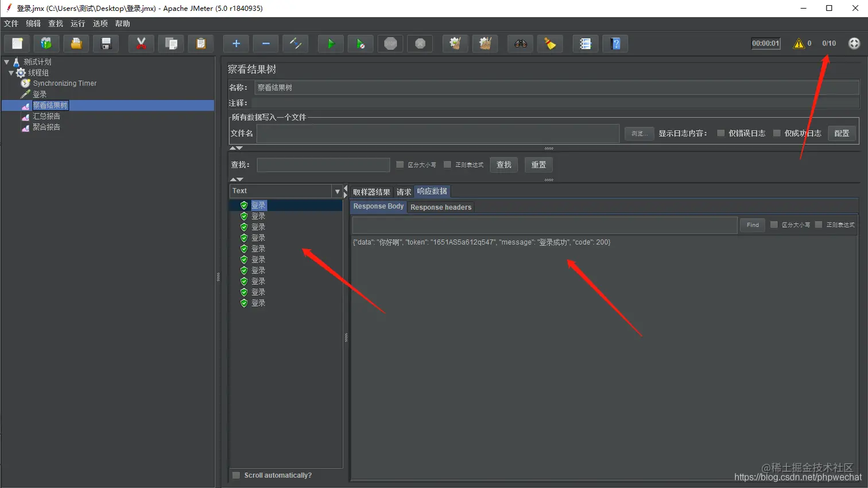Click the Shutdown threads icon

[420, 44]
